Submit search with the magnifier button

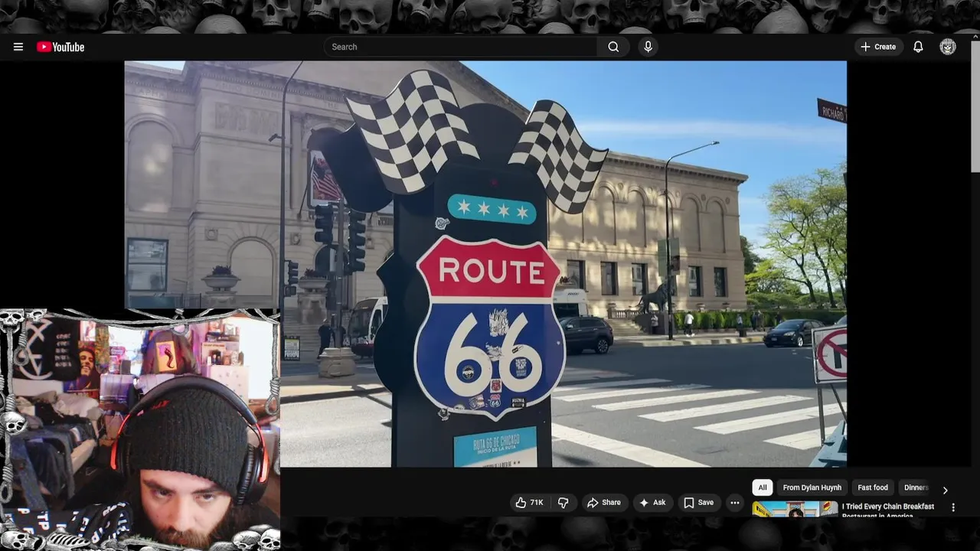(613, 47)
